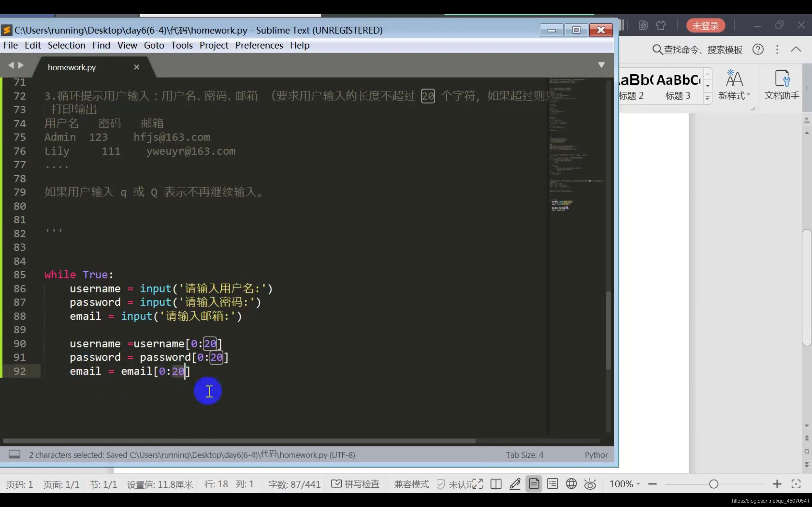
Task: Open the Preferences menu
Action: point(259,45)
